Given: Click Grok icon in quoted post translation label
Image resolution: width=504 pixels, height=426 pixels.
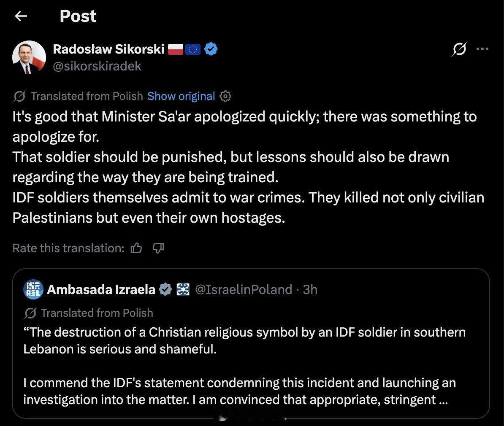Looking at the screenshot, I should point(30,313).
